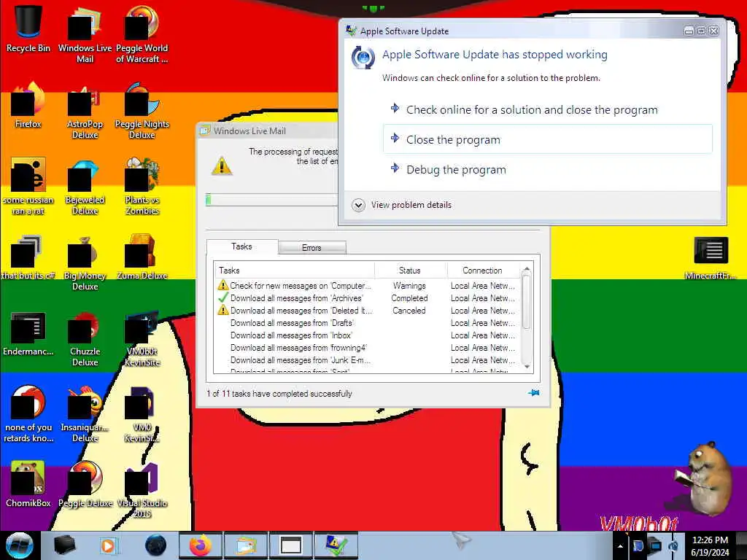Click the task list scrollbar thumb
The image size is (747, 560).
527,302
